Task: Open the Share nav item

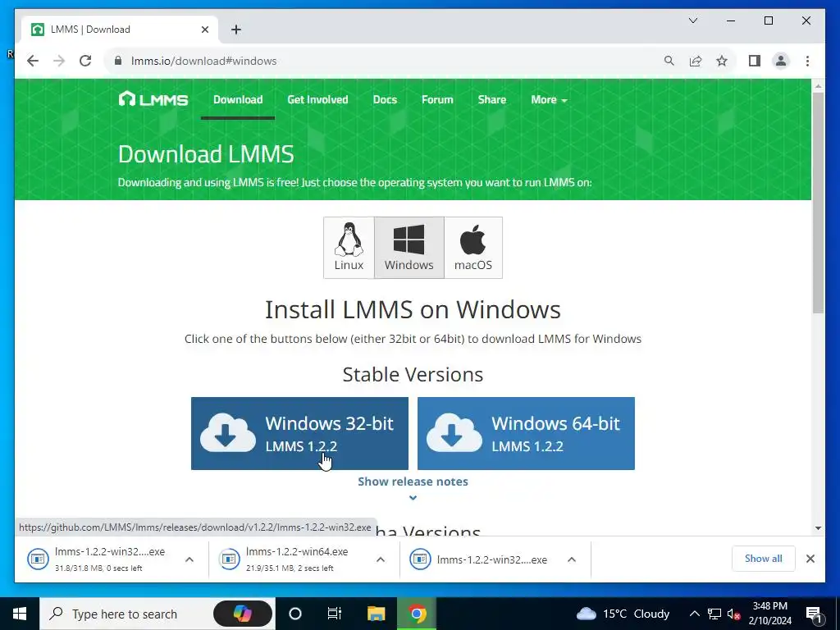Action: tap(492, 99)
